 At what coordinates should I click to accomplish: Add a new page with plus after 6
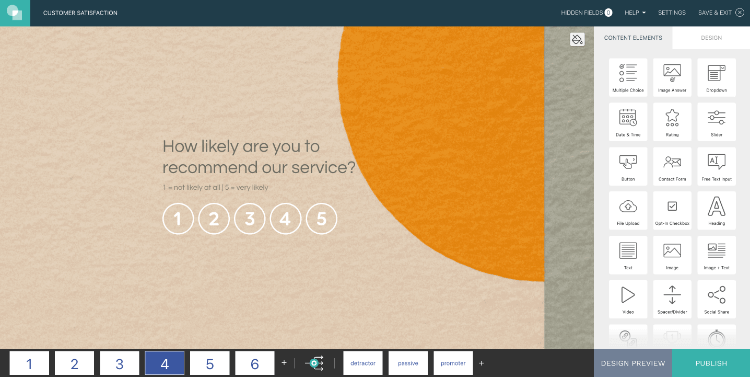tap(284, 363)
